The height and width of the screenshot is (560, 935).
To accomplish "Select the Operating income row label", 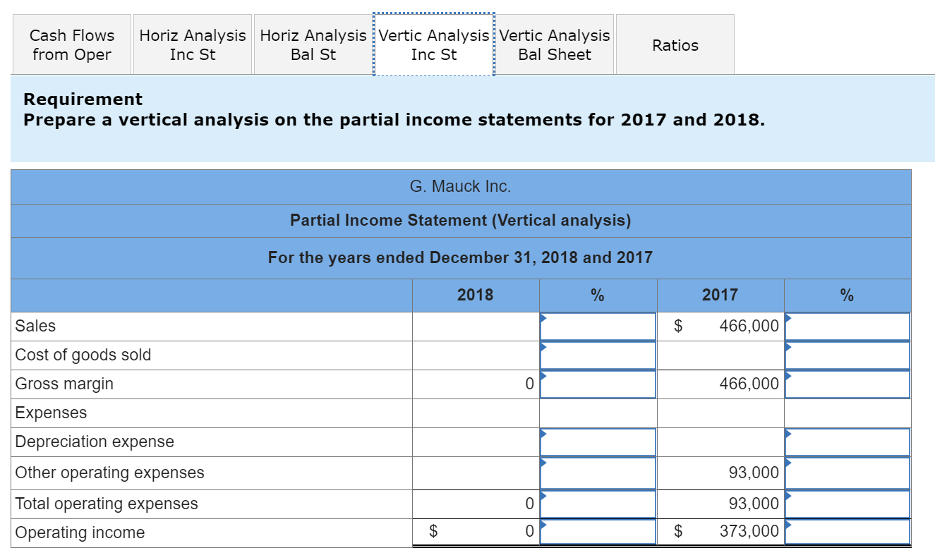I will (x=80, y=532).
